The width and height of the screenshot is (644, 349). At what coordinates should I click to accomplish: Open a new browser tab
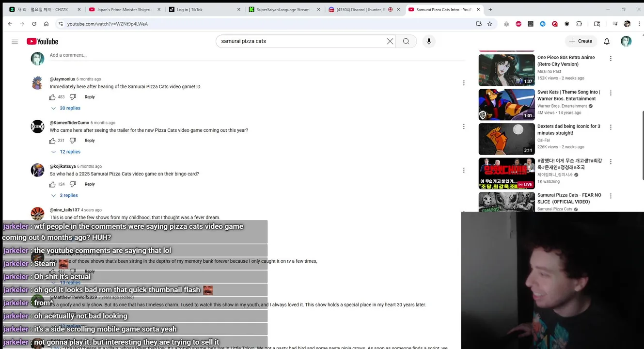[x=490, y=9]
